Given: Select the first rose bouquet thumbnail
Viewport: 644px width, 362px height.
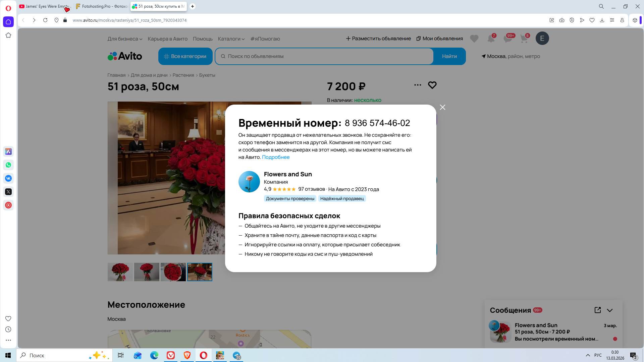Looking at the screenshot, I should point(120,272).
